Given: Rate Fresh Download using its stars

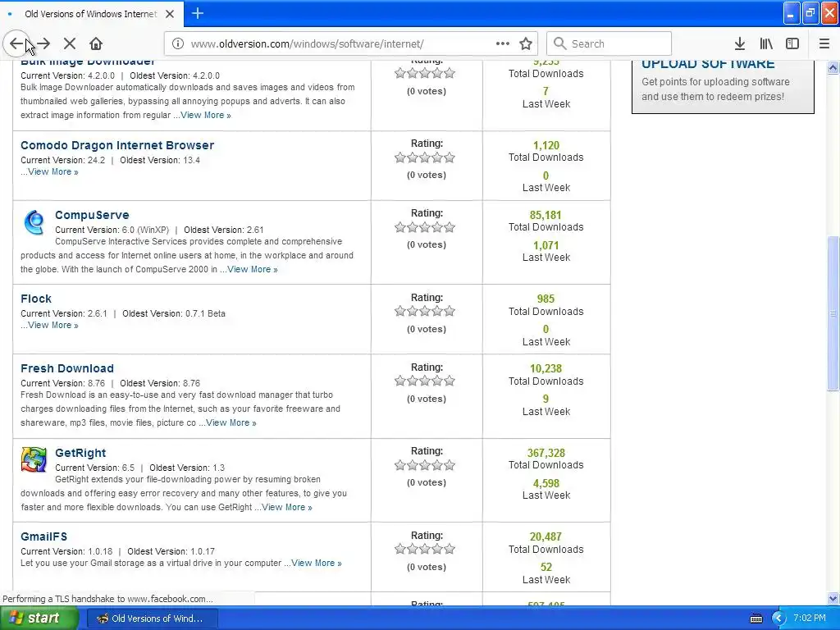Looking at the screenshot, I should coord(425,381).
